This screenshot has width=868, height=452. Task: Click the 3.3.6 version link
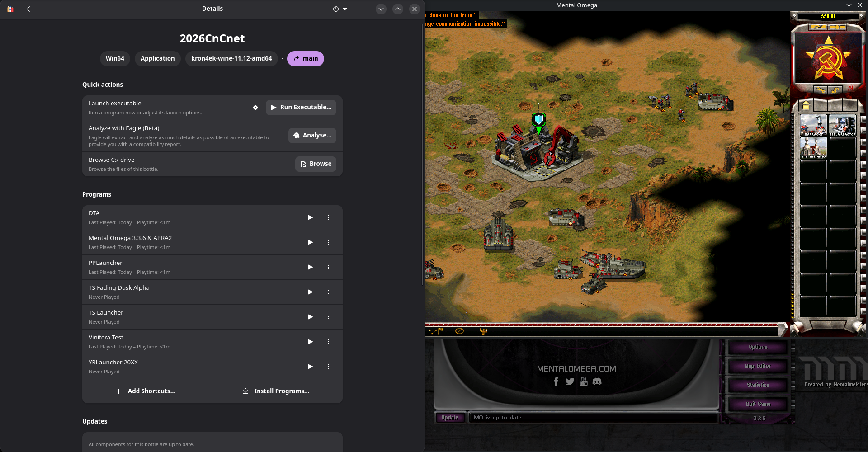point(759,419)
